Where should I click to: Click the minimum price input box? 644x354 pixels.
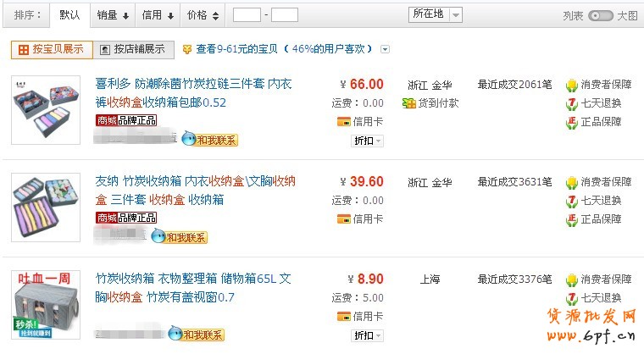pyautogui.click(x=247, y=15)
